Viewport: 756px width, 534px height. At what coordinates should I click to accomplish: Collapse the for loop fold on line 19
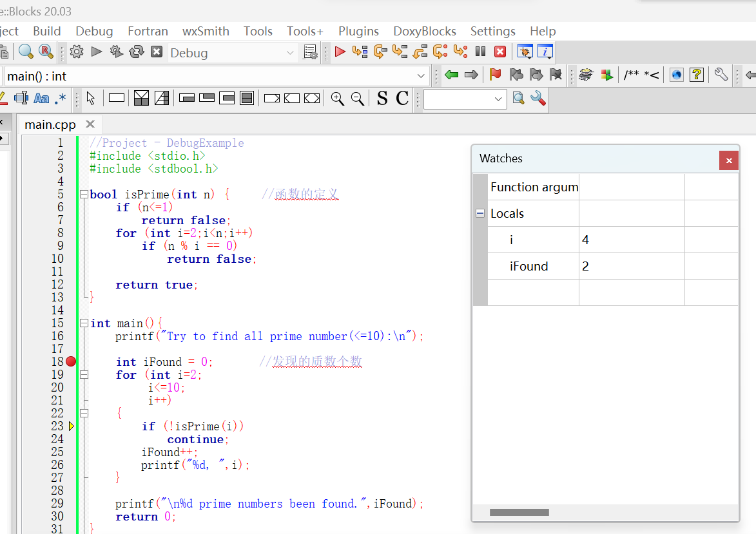[84, 374]
